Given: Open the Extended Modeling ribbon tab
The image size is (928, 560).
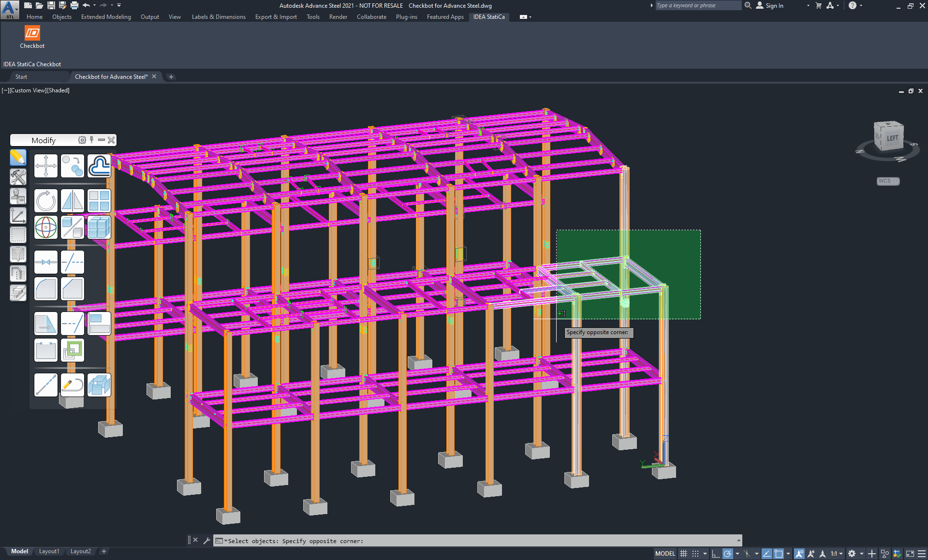Looking at the screenshot, I should [106, 17].
